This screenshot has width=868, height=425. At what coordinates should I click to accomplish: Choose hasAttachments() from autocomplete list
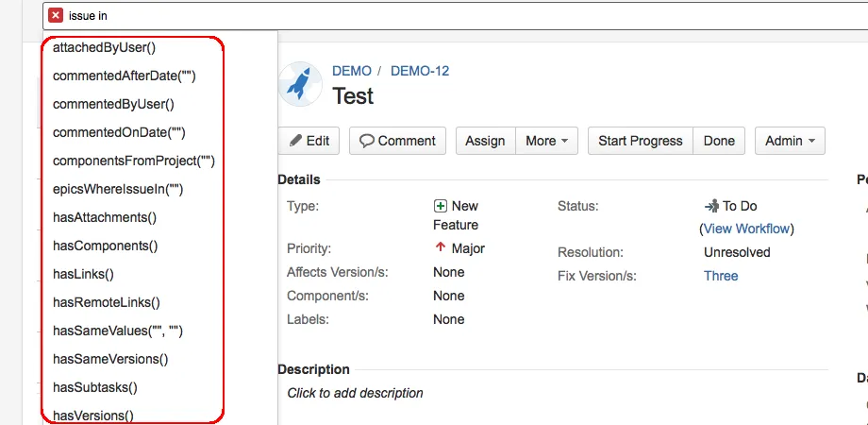[105, 217]
